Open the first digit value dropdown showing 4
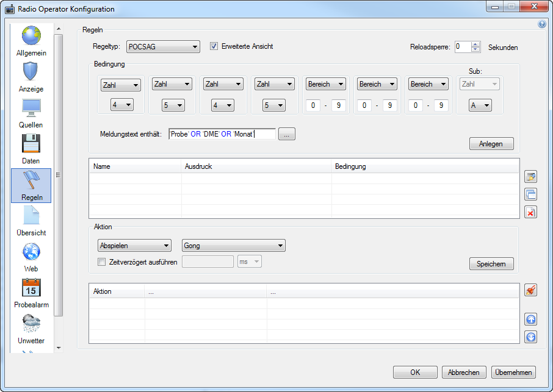 click(x=122, y=105)
